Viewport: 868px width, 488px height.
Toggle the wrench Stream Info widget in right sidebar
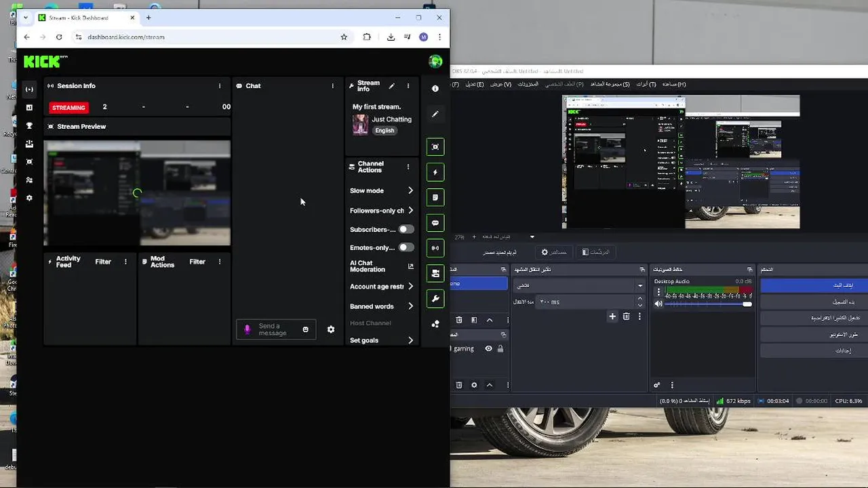(435, 298)
